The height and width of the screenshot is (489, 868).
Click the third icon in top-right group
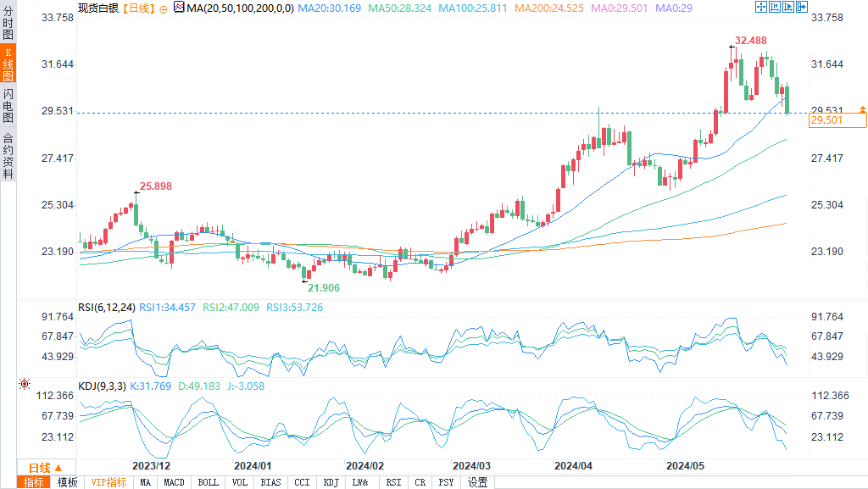pyautogui.click(x=788, y=7)
